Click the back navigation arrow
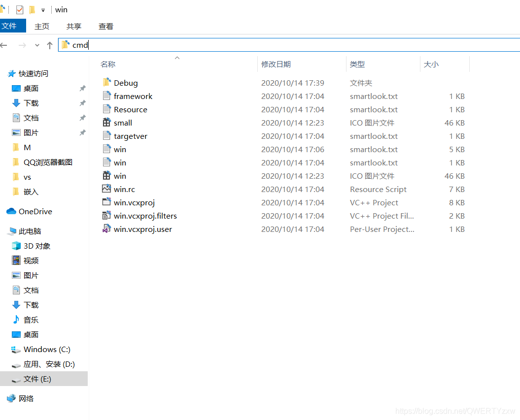520x420 pixels. [x=4, y=45]
